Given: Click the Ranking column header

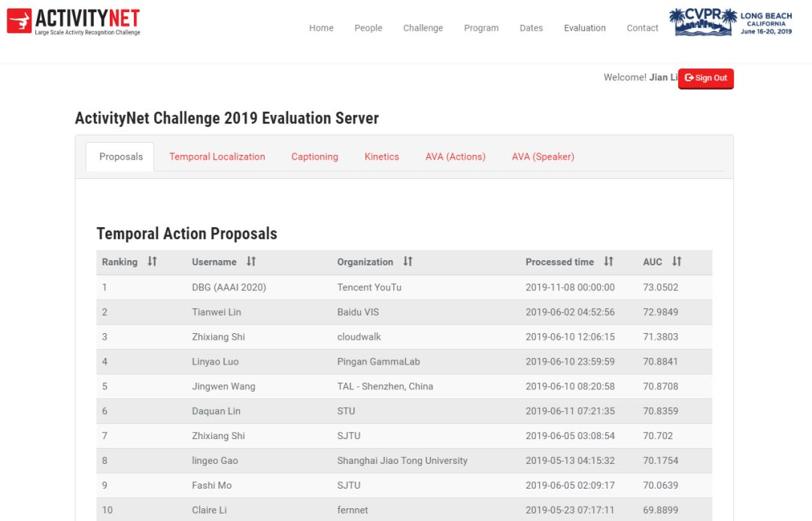Looking at the screenshot, I should point(120,262).
